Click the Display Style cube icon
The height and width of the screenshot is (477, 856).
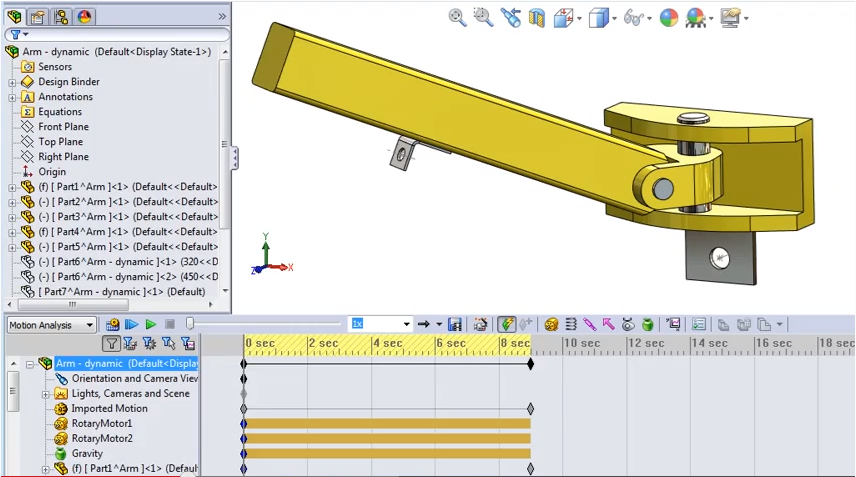[x=598, y=18]
